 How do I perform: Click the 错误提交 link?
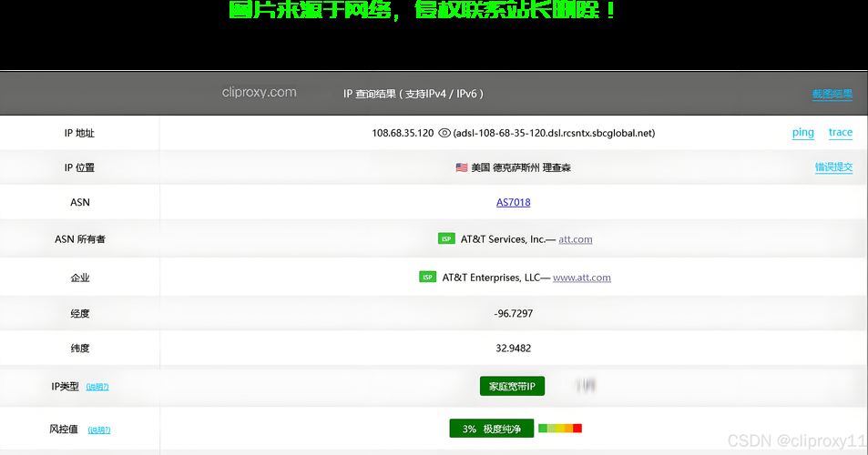(833, 167)
